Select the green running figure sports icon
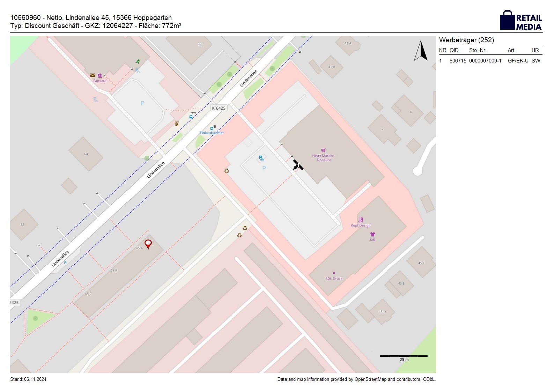The height and width of the screenshot is (392, 554). click(x=138, y=62)
